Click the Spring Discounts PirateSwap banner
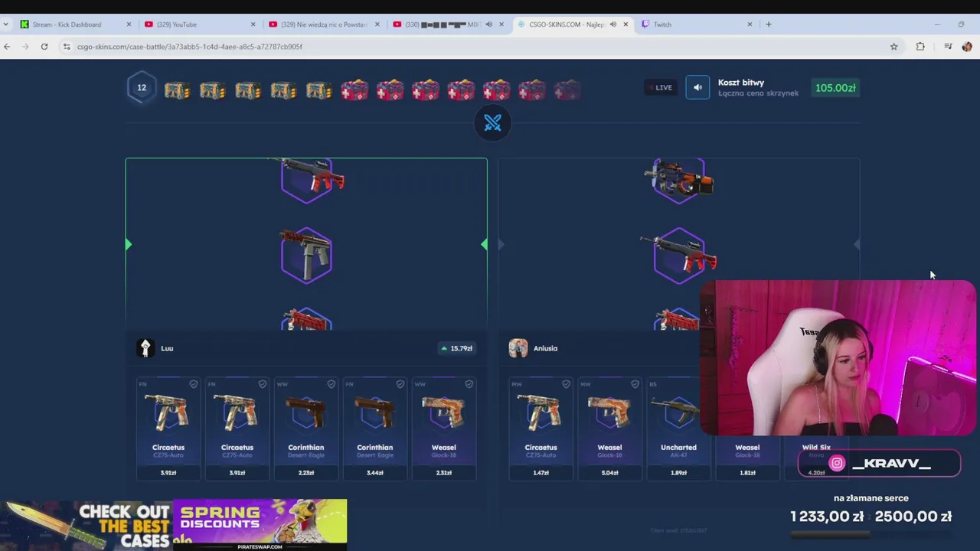Image resolution: width=980 pixels, height=551 pixels. coord(260,524)
